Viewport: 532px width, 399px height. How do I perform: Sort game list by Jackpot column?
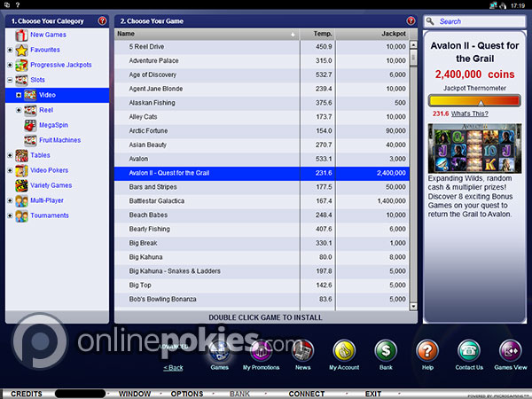pyautogui.click(x=372, y=34)
